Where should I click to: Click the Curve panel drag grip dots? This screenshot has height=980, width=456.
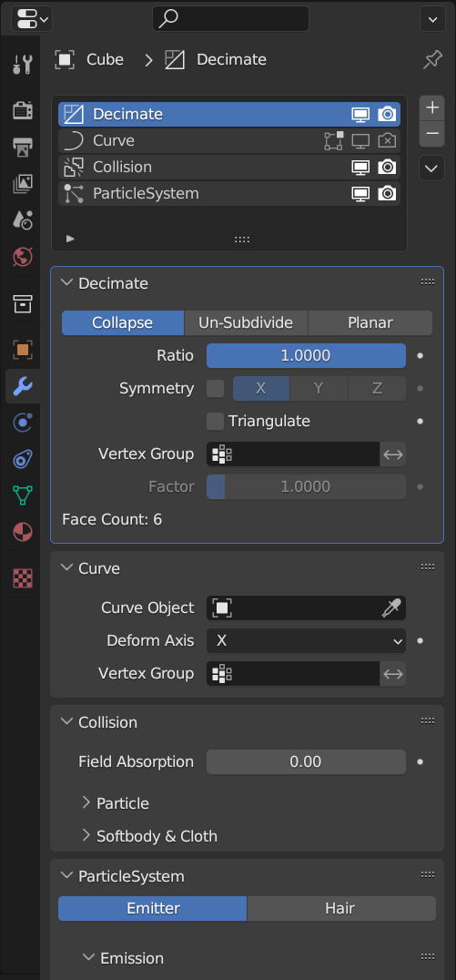(x=428, y=567)
